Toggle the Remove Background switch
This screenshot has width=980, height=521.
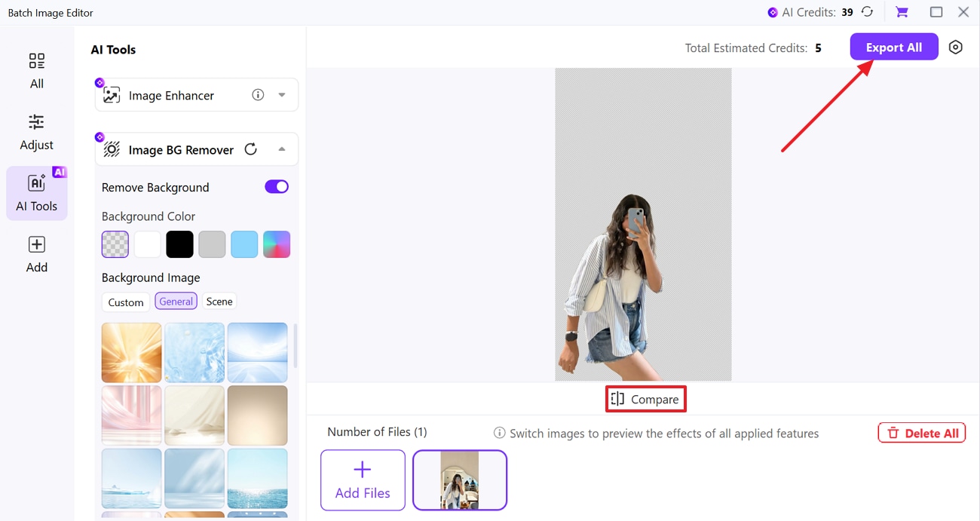click(277, 187)
